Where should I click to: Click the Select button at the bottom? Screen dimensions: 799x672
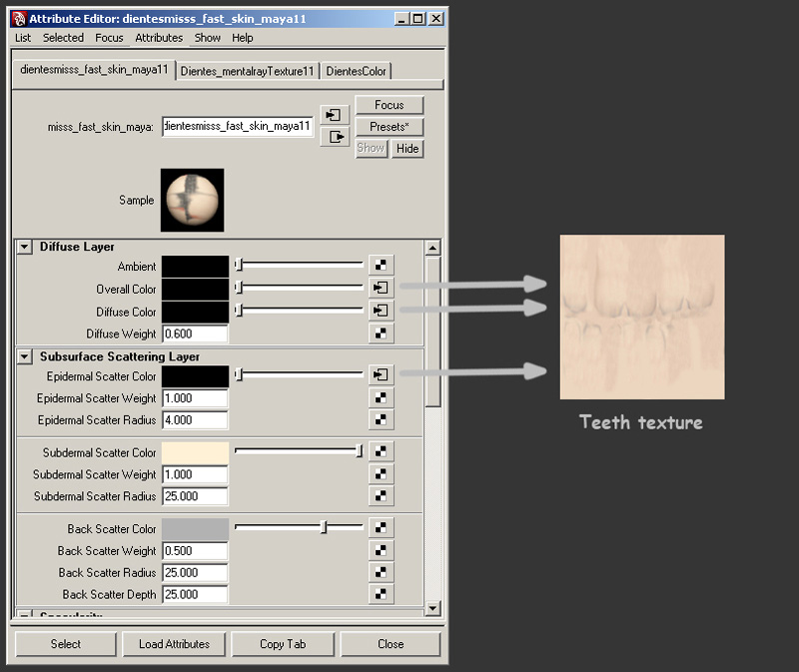click(66, 644)
